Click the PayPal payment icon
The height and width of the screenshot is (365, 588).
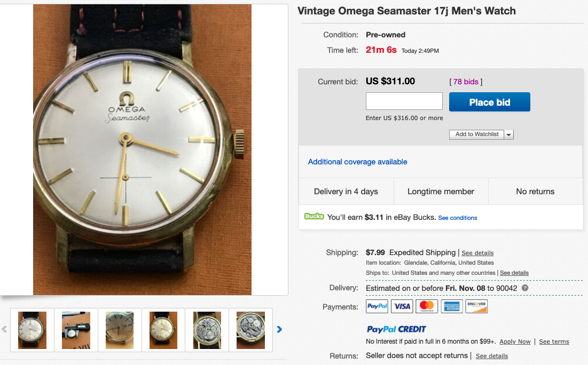point(377,306)
